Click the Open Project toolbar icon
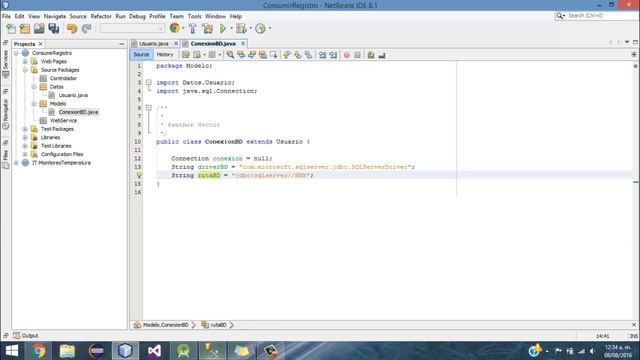This screenshot has width=640, height=360. point(39,29)
